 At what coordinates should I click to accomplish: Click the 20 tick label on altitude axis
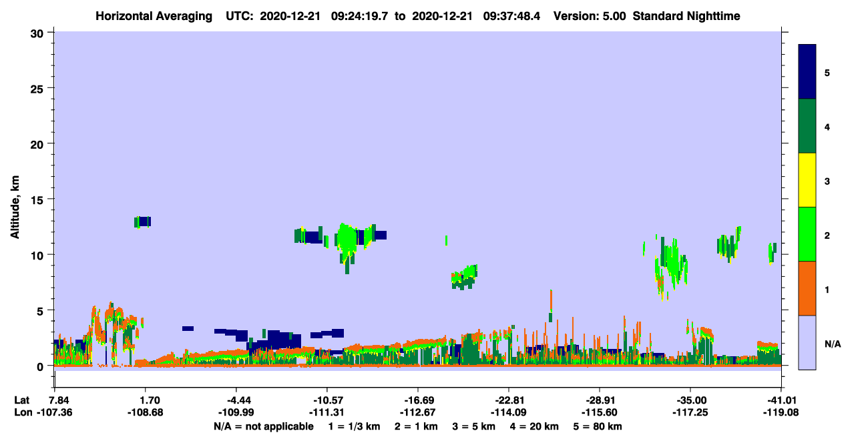coord(39,143)
